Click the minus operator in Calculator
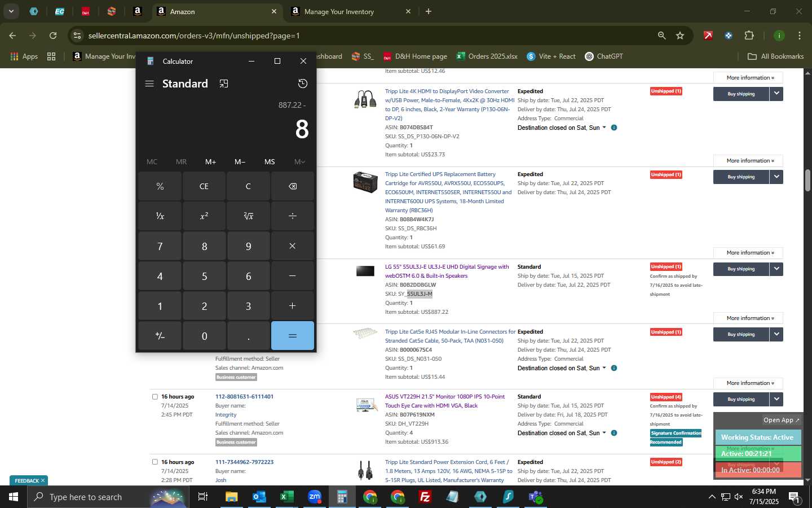This screenshot has height=508, width=812. 292,276
